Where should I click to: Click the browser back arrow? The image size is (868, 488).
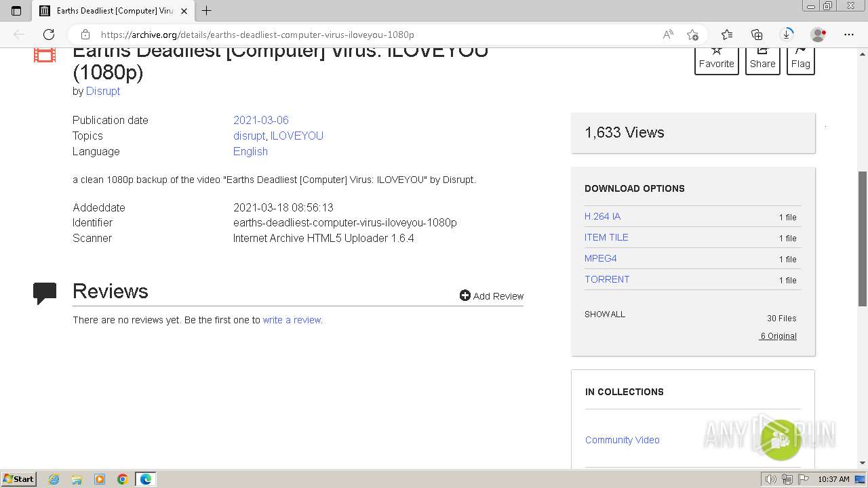[19, 35]
